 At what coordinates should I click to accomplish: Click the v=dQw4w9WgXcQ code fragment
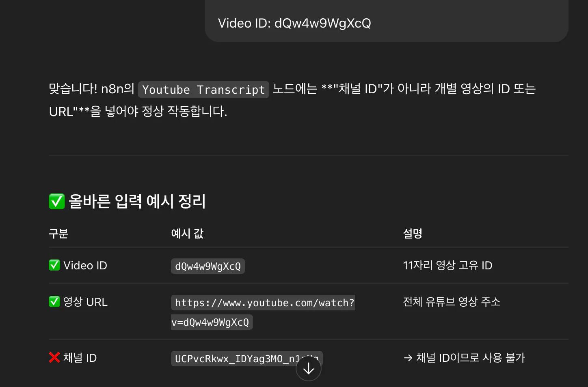point(212,322)
